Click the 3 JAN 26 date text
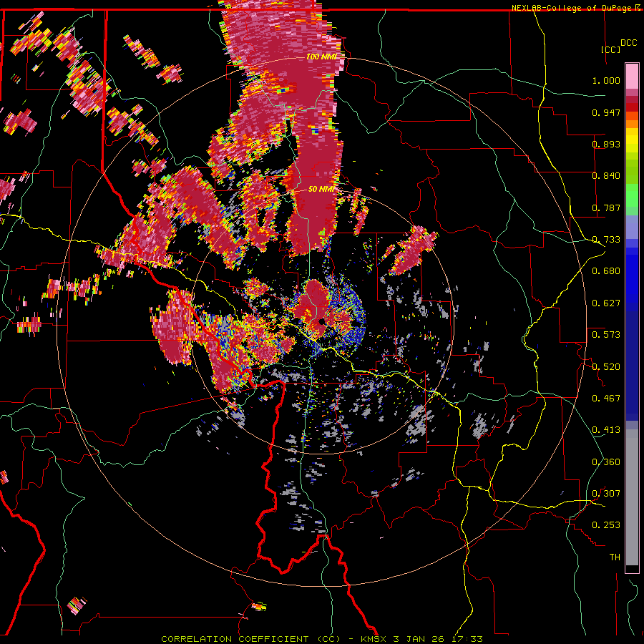644x644 pixels. click(419, 639)
